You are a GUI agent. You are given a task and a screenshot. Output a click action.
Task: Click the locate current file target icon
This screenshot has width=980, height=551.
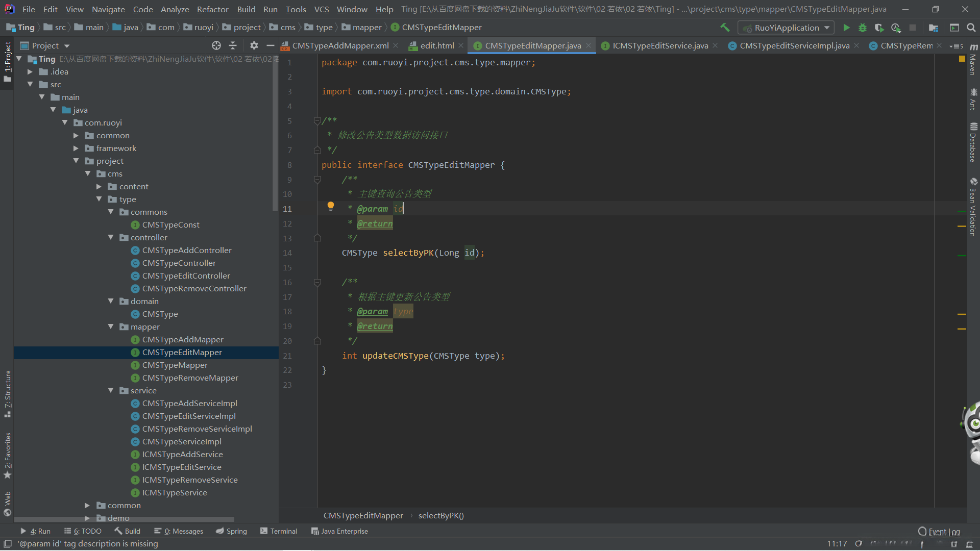tap(216, 45)
